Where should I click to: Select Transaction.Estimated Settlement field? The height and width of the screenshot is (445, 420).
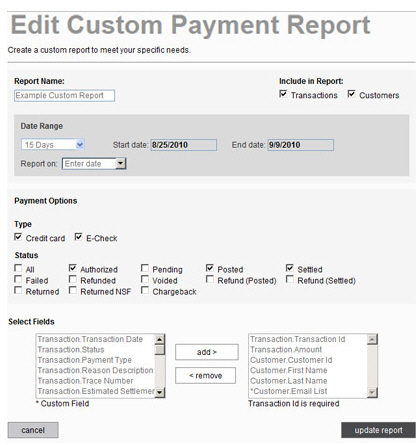[95, 391]
